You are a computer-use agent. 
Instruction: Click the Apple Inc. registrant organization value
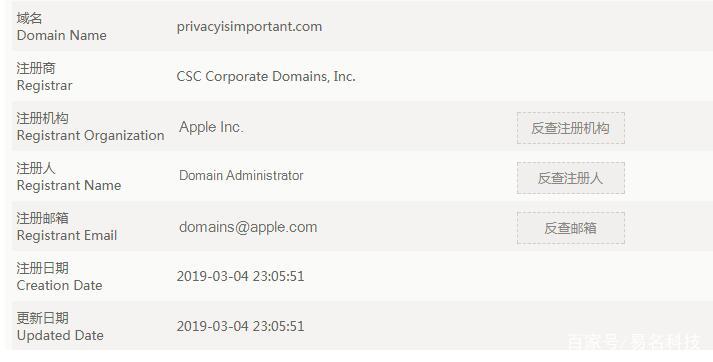[211, 127]
